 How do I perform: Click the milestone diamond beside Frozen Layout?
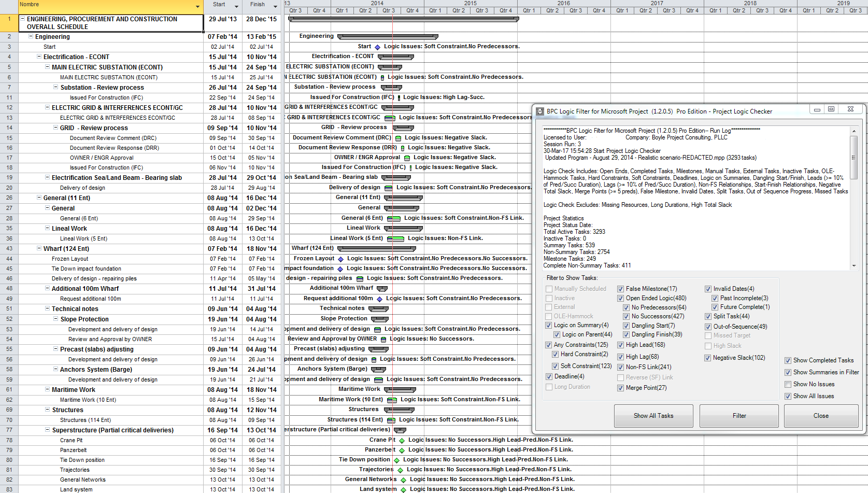339,258
